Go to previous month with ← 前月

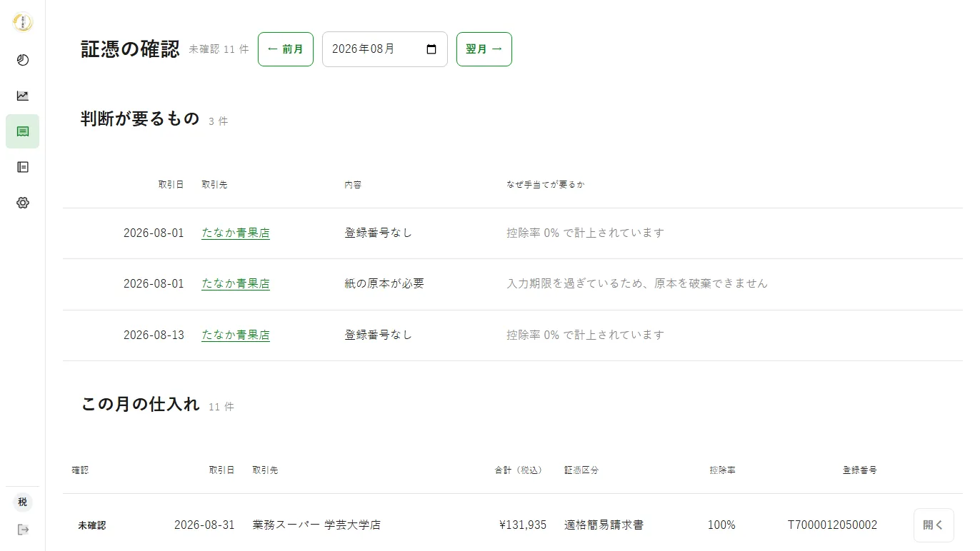pos(286,49)
